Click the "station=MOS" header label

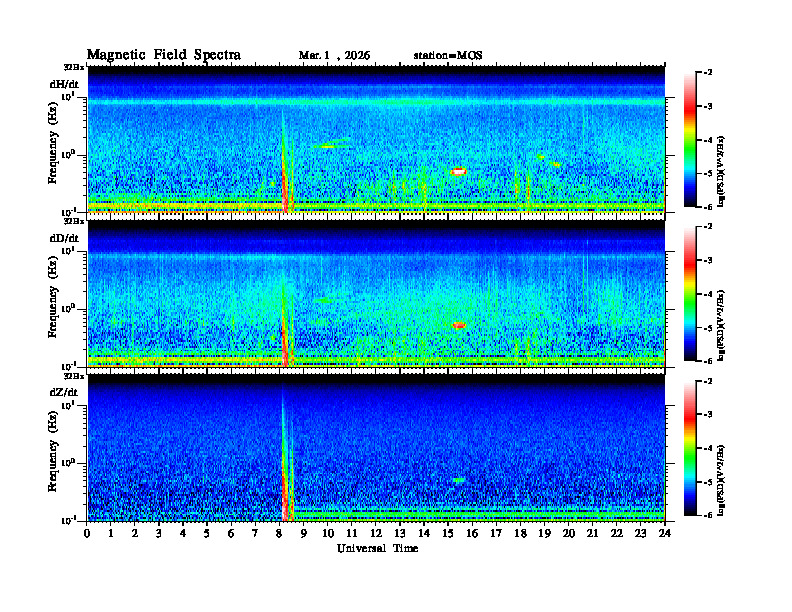click(x=448, y=56)
